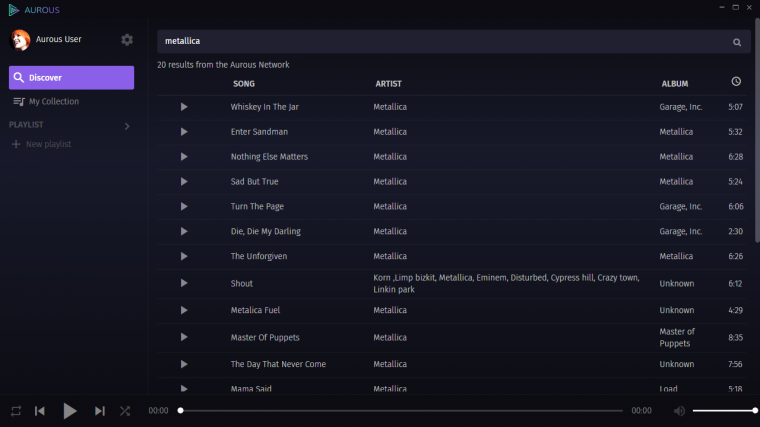Click the Korn, Limp bizkit artist cell
The width and height of the screenshot is (760, 427).
coord(507,284)
